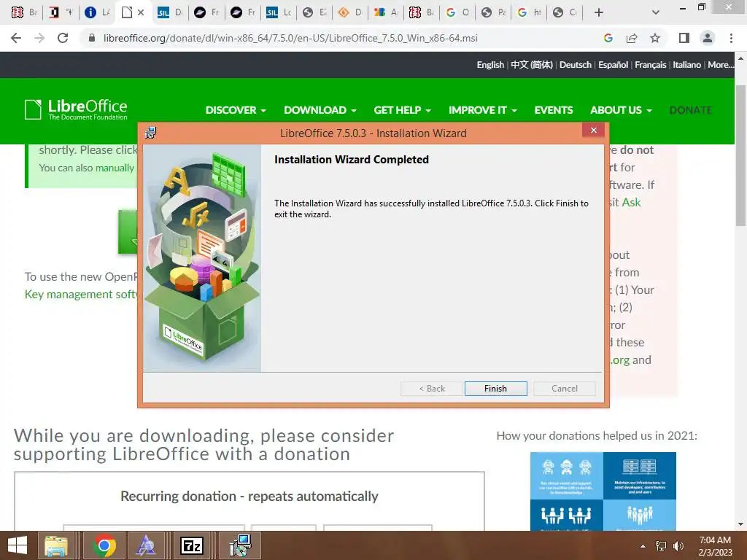Switch site language to Italiano
The height and width of the screenshot is (560, 747).
pos(686,65)
